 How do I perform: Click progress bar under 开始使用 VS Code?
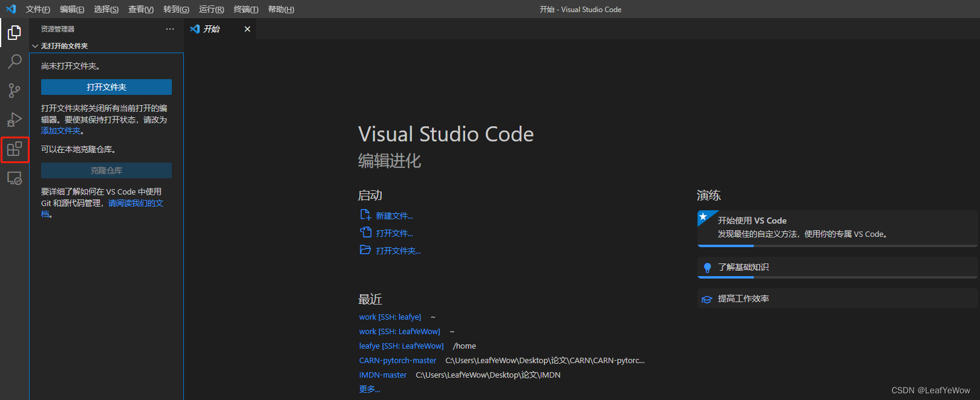[x=837, y=246]
